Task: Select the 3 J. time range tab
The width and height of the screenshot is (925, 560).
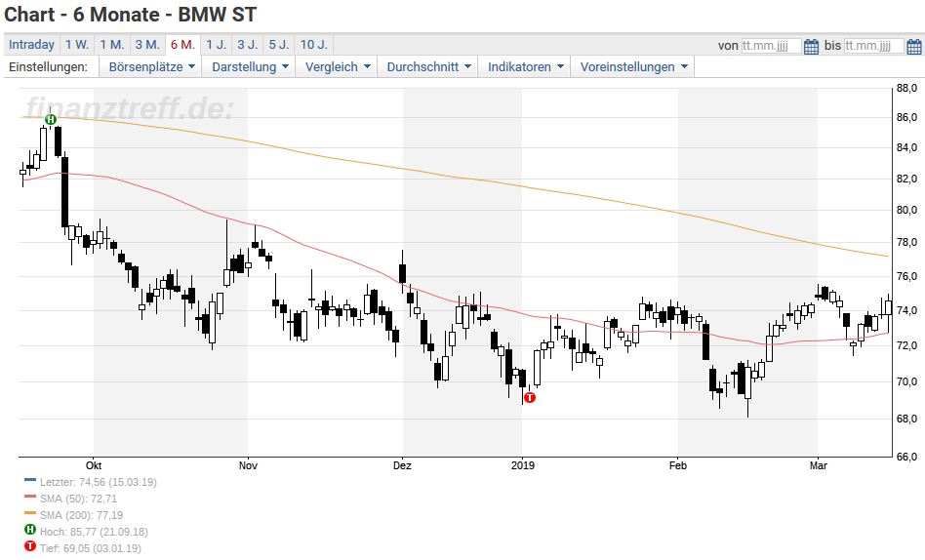Action: pos(247,45)
